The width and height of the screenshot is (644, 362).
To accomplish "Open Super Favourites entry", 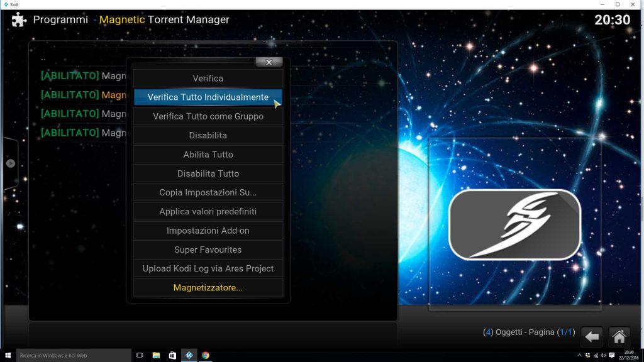I will [x=208, y=250].
